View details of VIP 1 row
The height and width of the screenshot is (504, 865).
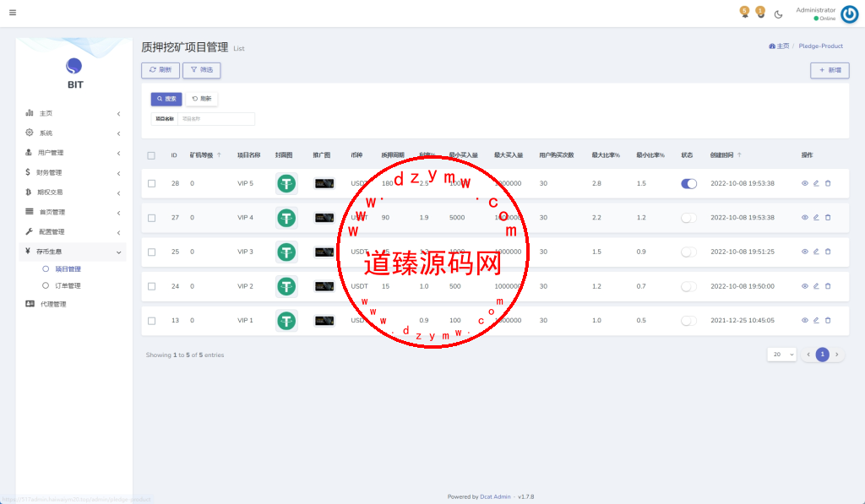(x=805, y=320)
